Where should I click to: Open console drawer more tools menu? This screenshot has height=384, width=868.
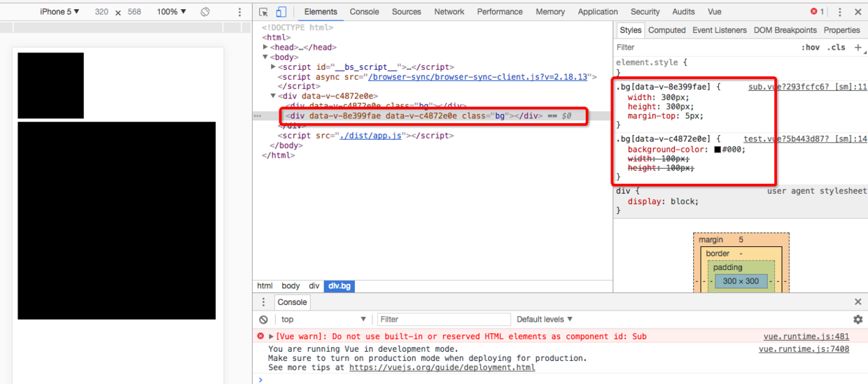(263, 302)
